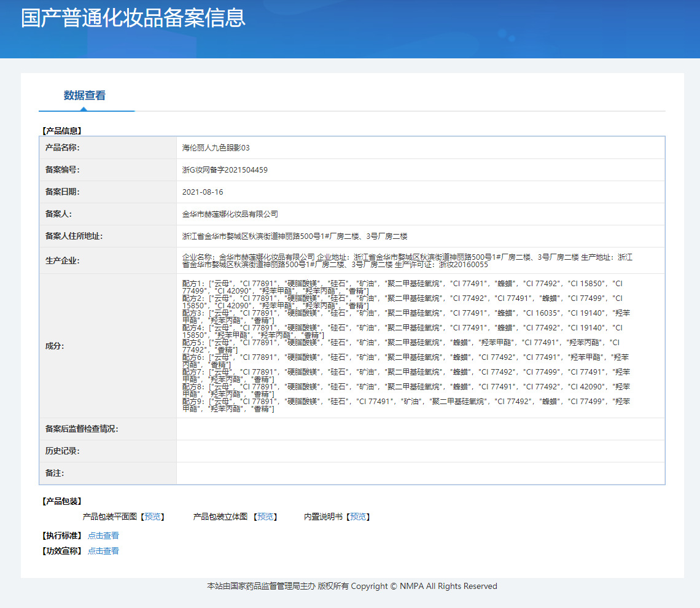This screenshot has width=700, height=608.
Task: Click the 成分 row label
Action: pos(55,346)
